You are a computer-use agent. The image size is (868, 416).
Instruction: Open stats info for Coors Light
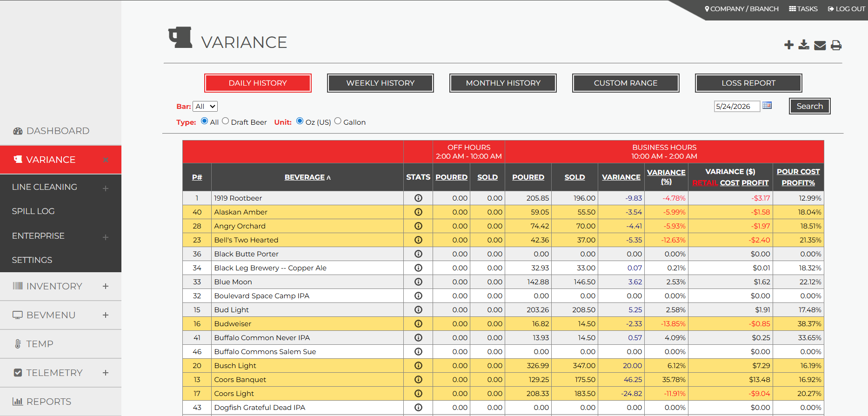click(x=418, y=394)
